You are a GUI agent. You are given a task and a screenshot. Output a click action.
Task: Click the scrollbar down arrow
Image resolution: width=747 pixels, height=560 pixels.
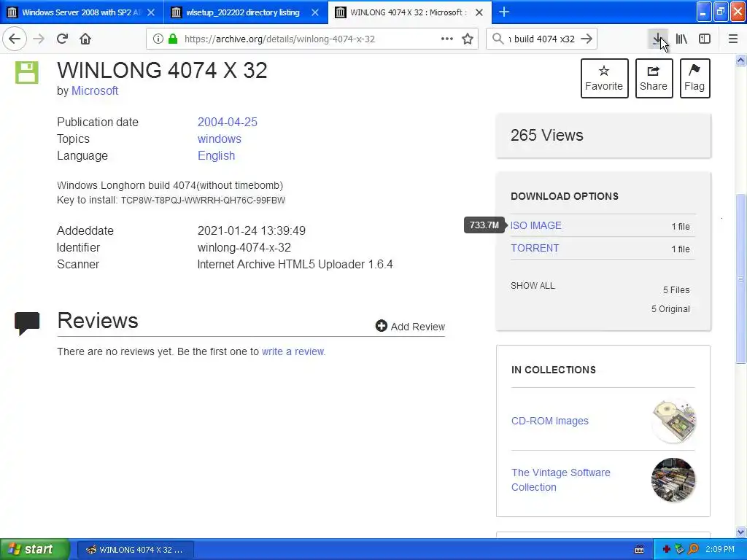point(740,532)
